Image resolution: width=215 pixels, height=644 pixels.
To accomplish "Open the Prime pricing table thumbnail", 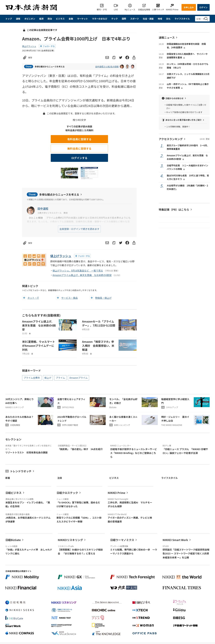I will 89,173.
